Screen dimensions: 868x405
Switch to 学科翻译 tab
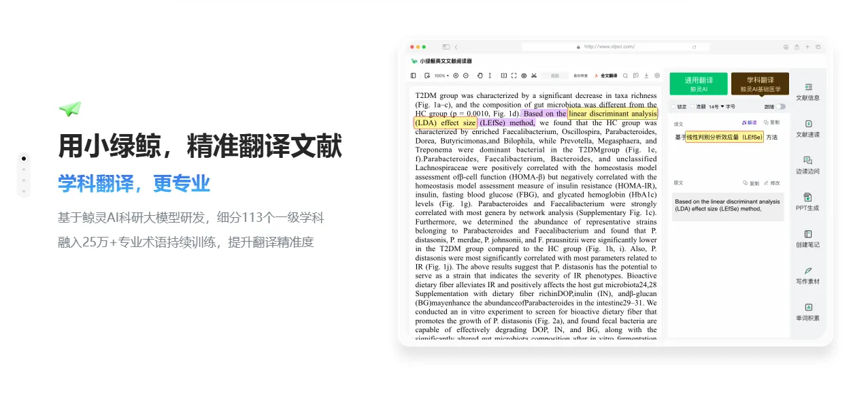760,84
